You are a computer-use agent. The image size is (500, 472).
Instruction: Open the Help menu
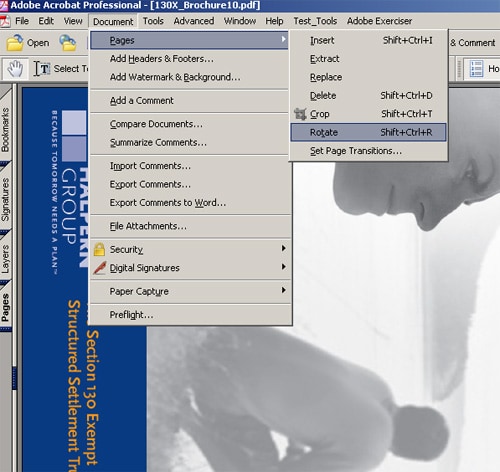[274, 21]
